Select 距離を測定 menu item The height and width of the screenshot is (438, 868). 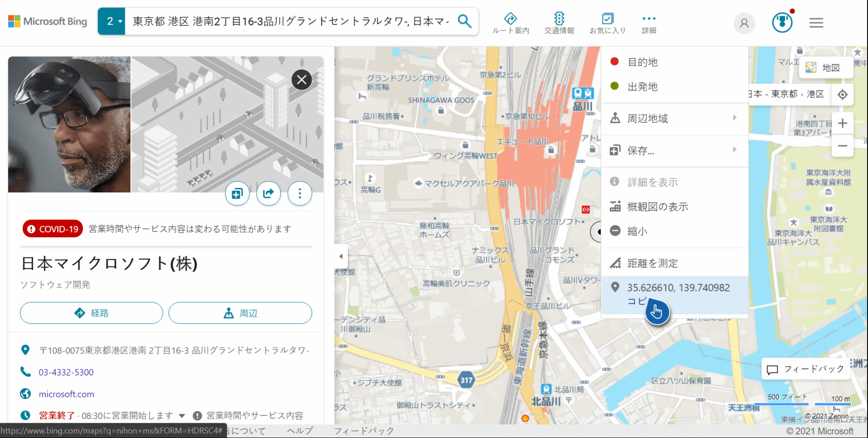click(674, 263)
